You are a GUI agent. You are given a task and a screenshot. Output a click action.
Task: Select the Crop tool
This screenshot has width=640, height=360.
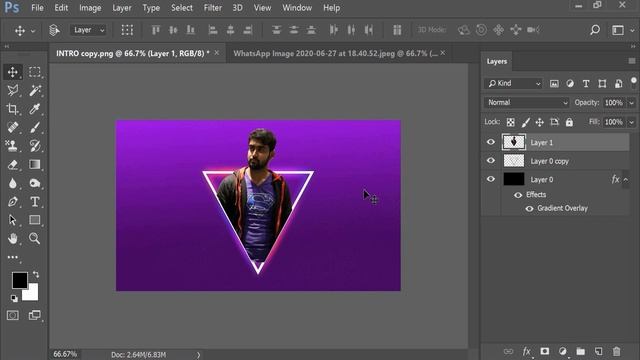13,109
